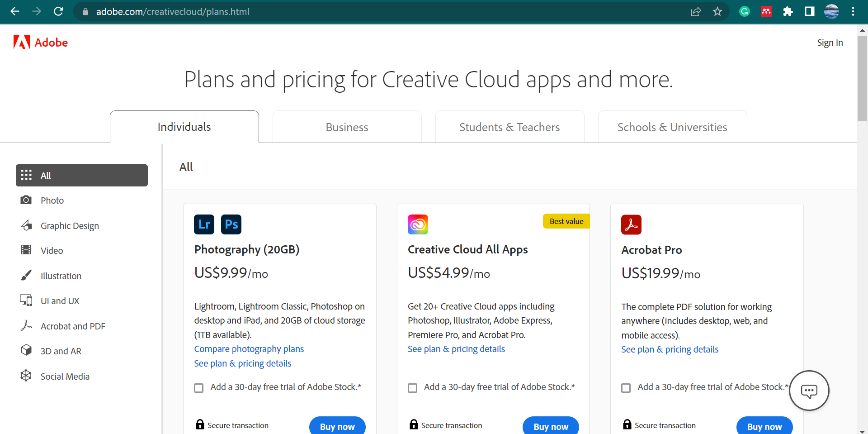Viewport: 868px width, 434px height.
Task: Click the cube icon beside 3D and AR
Action: click(x=26, y=350)
